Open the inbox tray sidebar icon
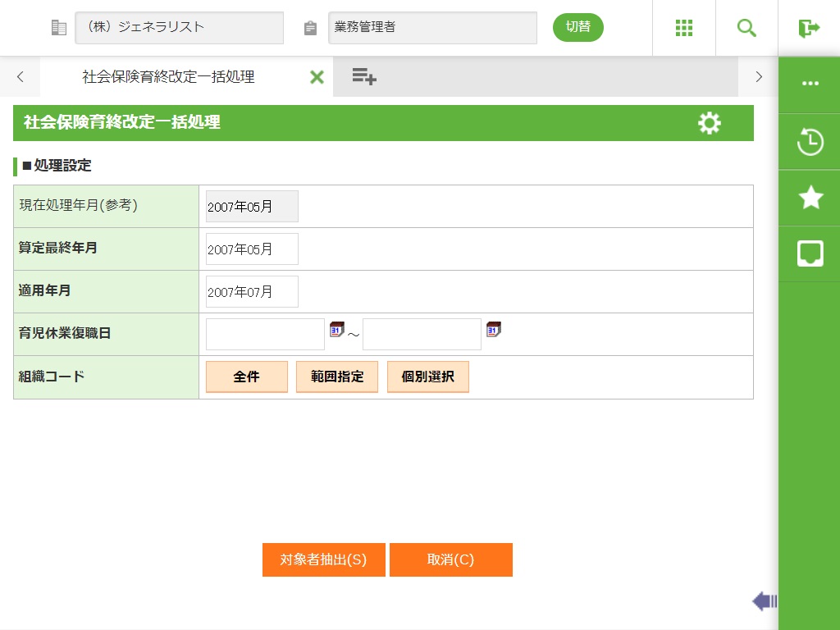This screenshot has width=840, height=630. [810, 253]
